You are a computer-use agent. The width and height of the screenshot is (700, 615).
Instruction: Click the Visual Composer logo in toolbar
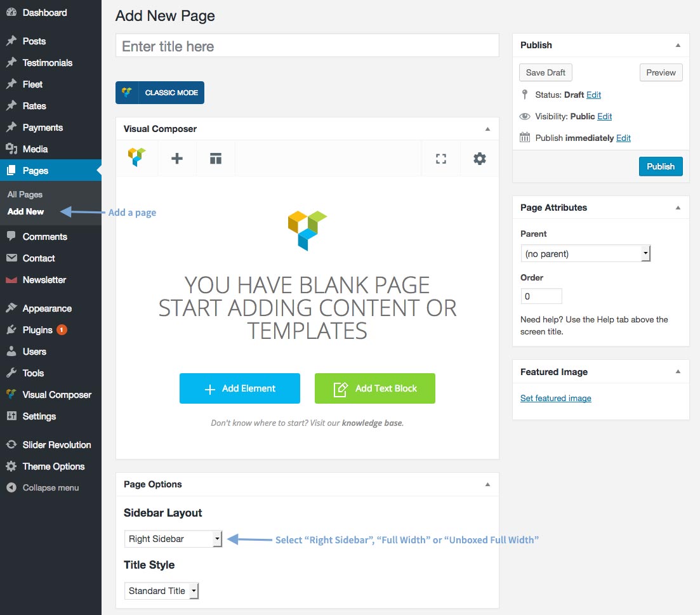coord(136,157)
